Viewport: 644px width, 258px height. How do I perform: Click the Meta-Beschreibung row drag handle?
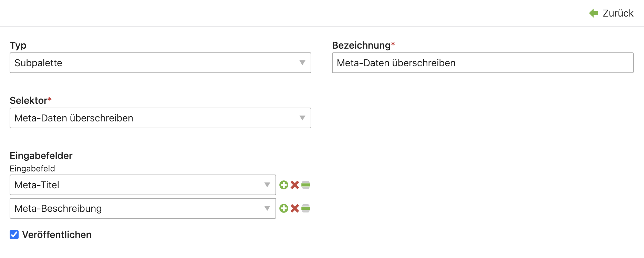tap(306, 208)
